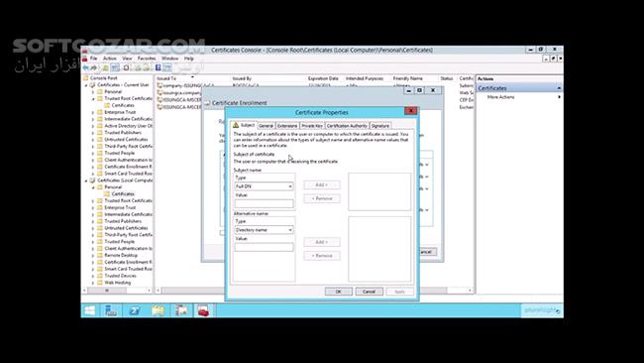Click Remove next to Alternative name
The image size is (644, 363).
322,256
